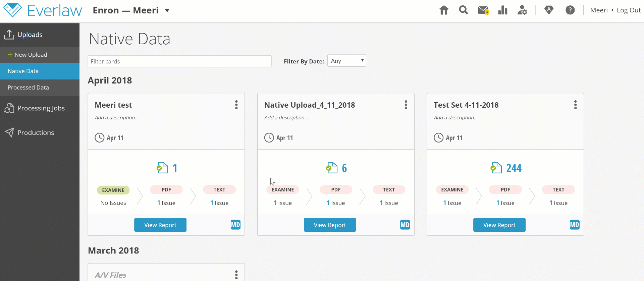Open the Filter By Date dropdown
644x281 pixels.
(x=347, y=61)
